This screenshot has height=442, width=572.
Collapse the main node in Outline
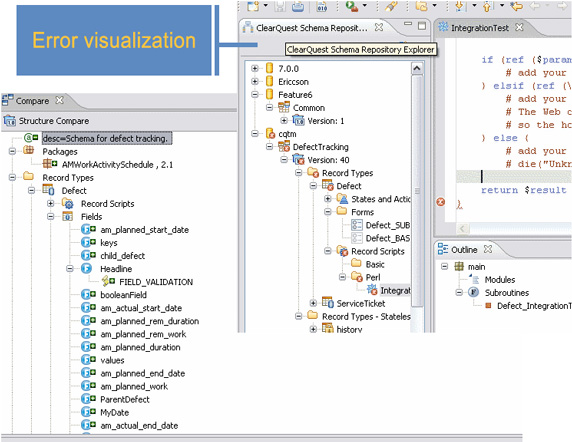pyautogui.click(x=444, y=266)
